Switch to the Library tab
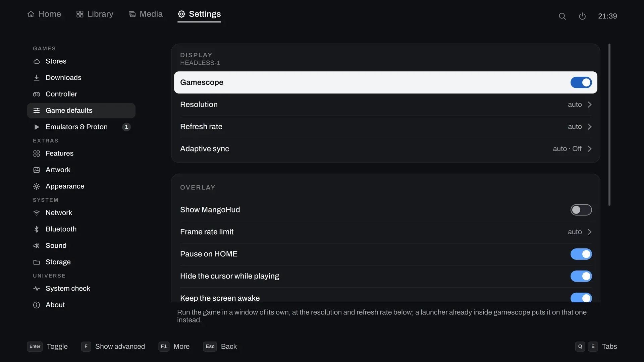 (95, 14)
